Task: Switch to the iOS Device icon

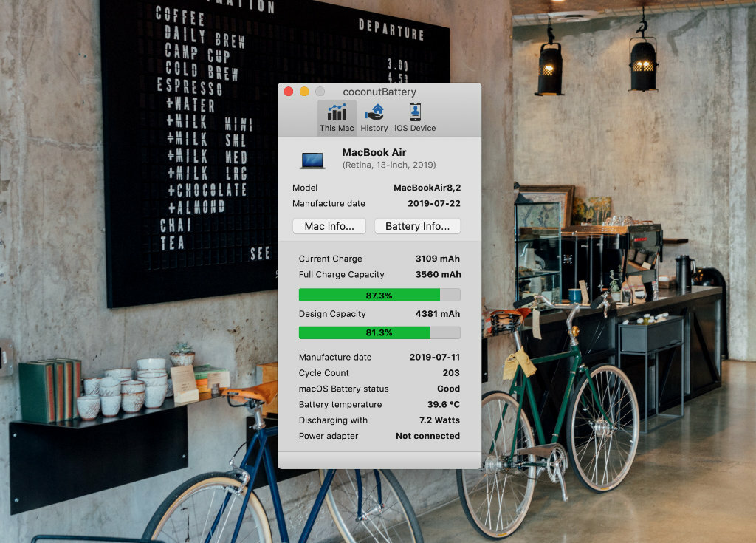Action: pyautogui.click(x=415, y=112)
